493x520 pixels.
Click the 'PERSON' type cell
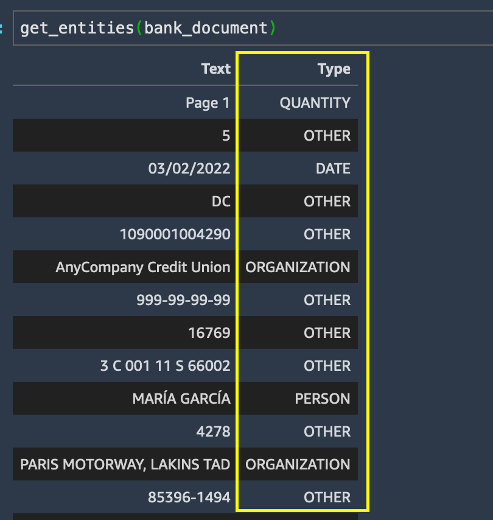[x=323, y=399]
